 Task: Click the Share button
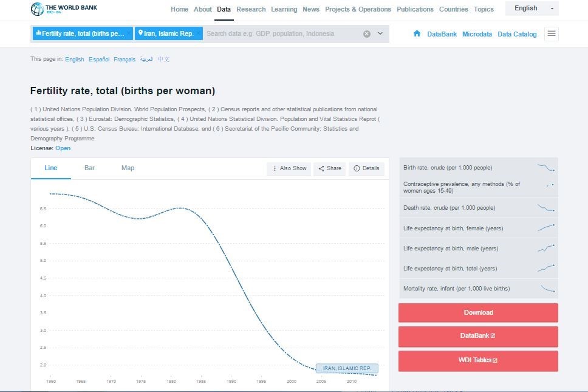coord(330,168)
